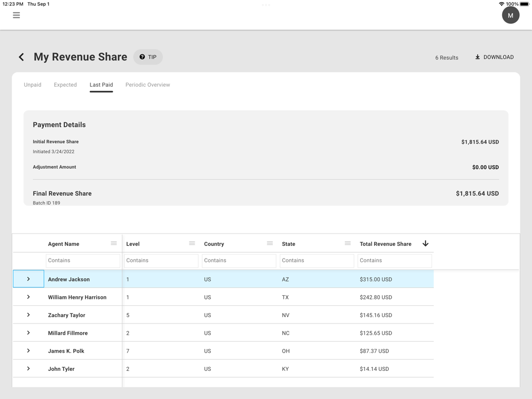Download the revenue share results

tap(494, 57)
